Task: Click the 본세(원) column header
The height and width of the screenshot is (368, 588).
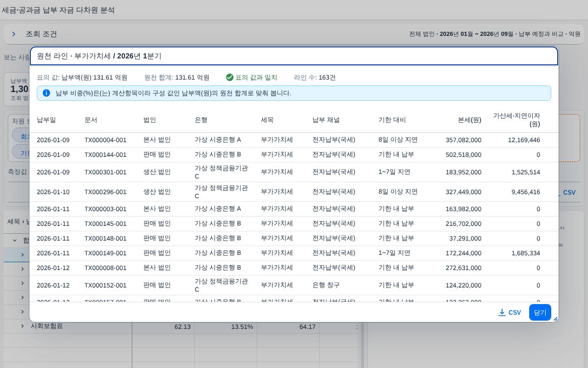Action: pos(469,120)
